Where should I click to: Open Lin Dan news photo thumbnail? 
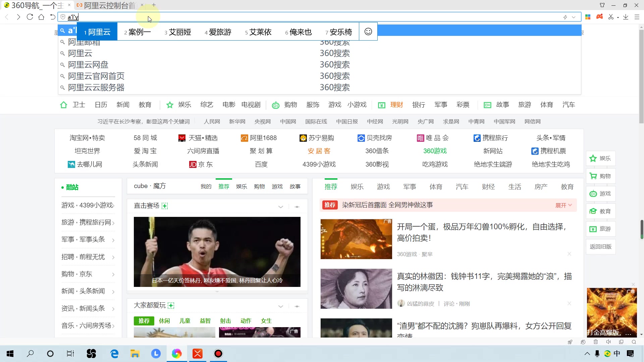pyautogui.click(x=217, y=252)
